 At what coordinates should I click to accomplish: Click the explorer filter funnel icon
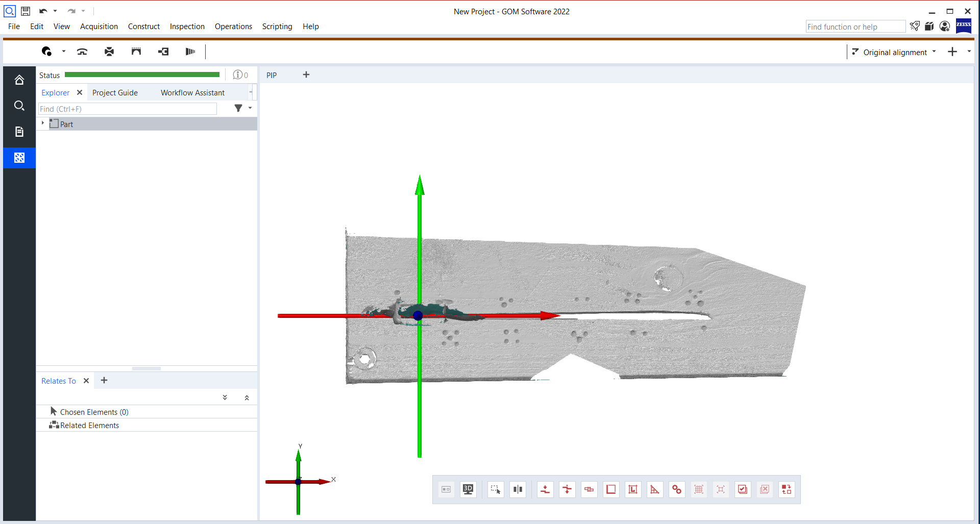[x=238, y=108]
